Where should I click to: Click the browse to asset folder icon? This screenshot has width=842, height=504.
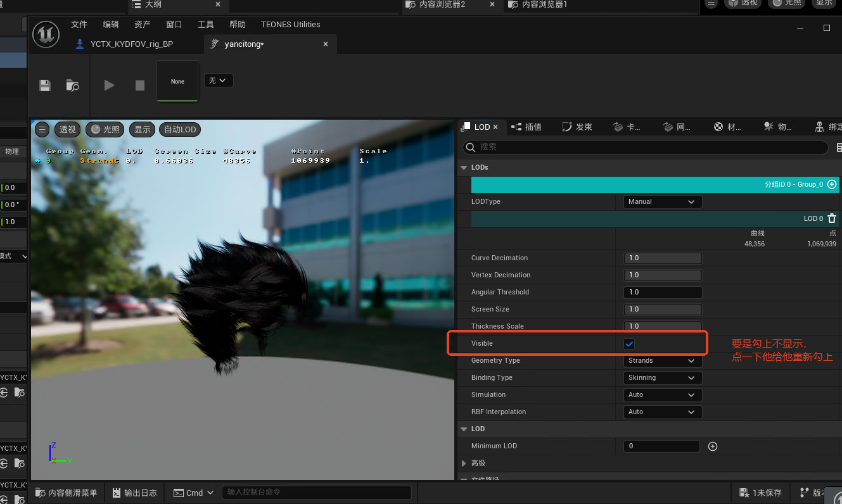73,85
